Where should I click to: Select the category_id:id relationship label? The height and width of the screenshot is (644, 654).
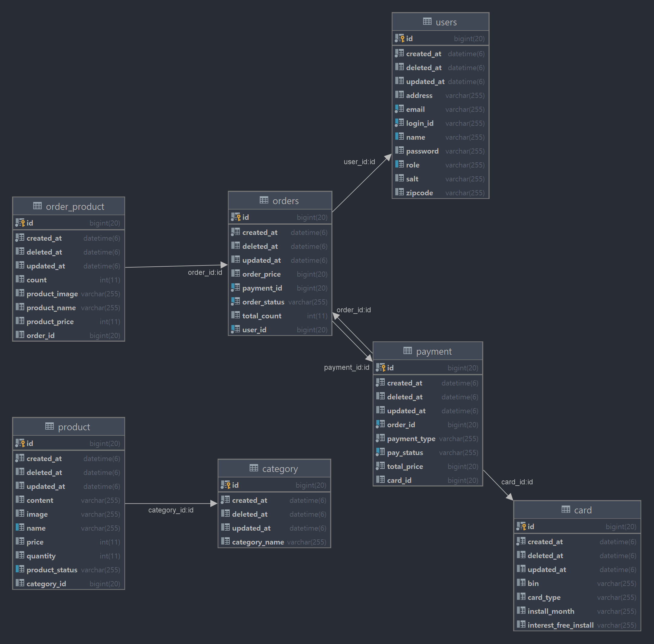[x=171, y=510]
